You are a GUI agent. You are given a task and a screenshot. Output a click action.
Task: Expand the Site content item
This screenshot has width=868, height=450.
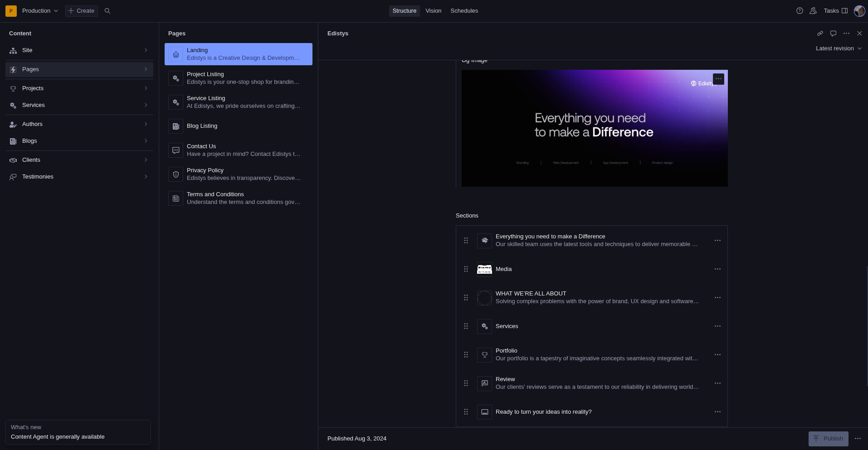click(x=79, y=50)
